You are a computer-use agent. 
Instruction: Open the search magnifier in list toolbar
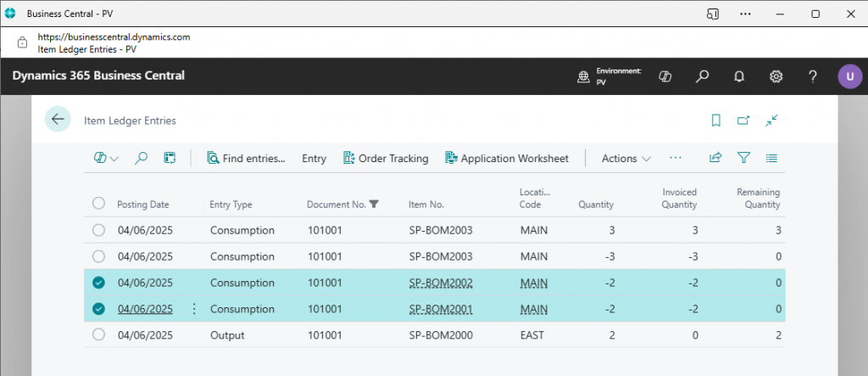coord(142,158)
